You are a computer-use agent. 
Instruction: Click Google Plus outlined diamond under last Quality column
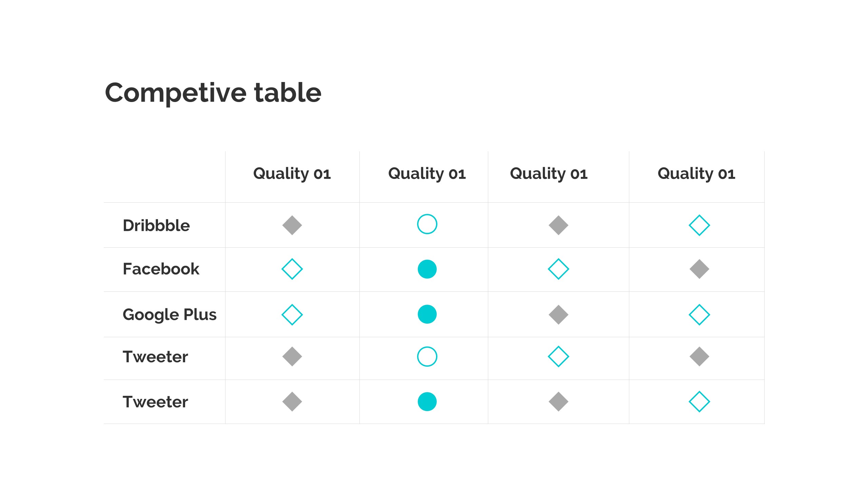(699, 314)
